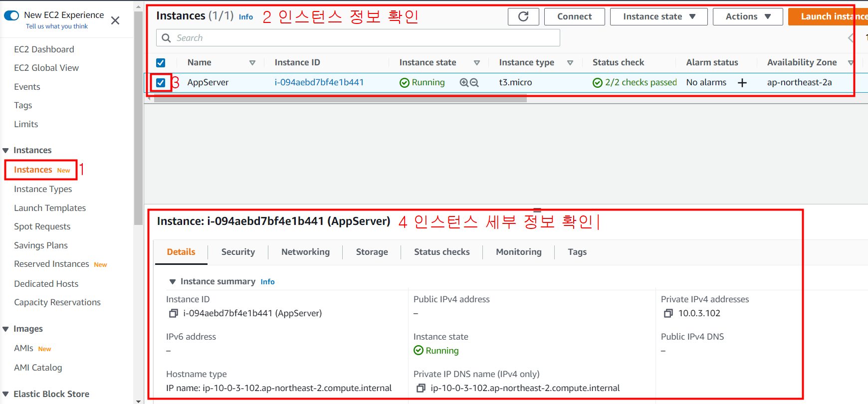Toggle select-all instances checkbox in header

tap(161, 63)
